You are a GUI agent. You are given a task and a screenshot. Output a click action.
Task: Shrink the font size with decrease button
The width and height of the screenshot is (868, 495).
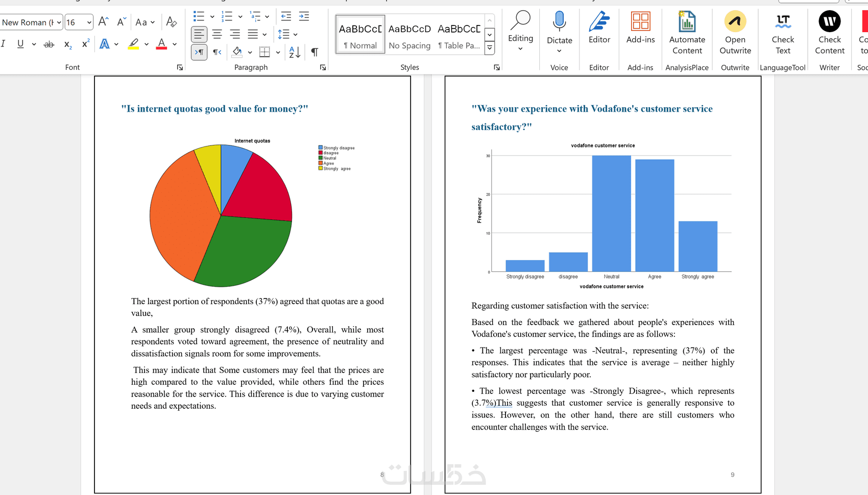[x=122, y=22]
